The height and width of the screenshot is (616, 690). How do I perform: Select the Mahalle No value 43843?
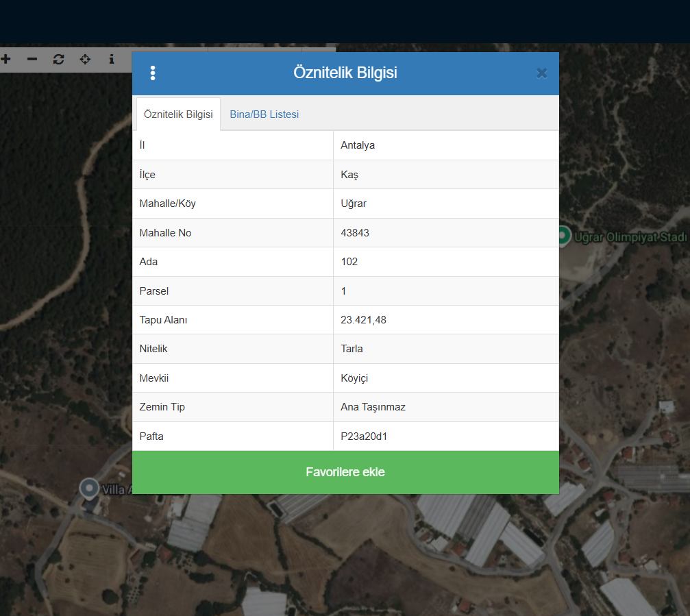coord(355,233)
